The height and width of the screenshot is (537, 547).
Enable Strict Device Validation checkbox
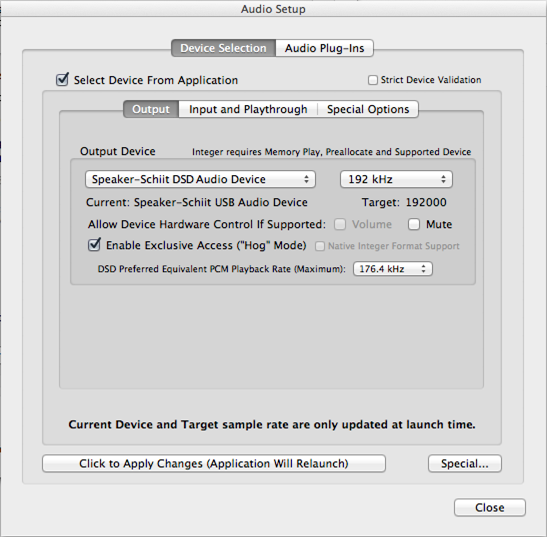pyautogui.click(x=373, y=80)
